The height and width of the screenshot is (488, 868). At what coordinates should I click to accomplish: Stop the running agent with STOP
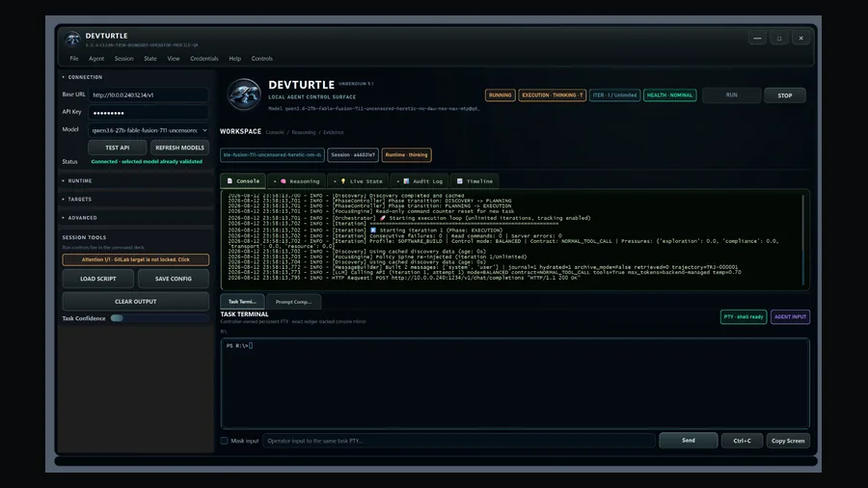(x=784, y=95)
